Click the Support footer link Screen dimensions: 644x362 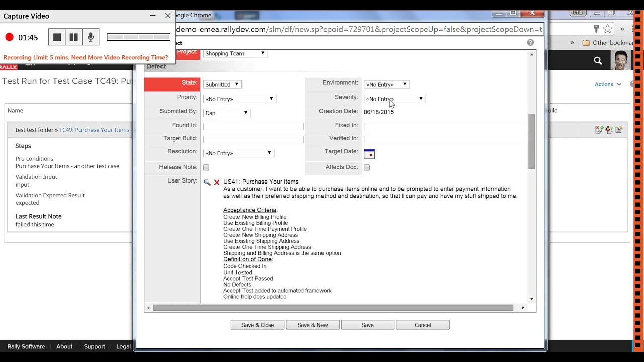(95, 346)
